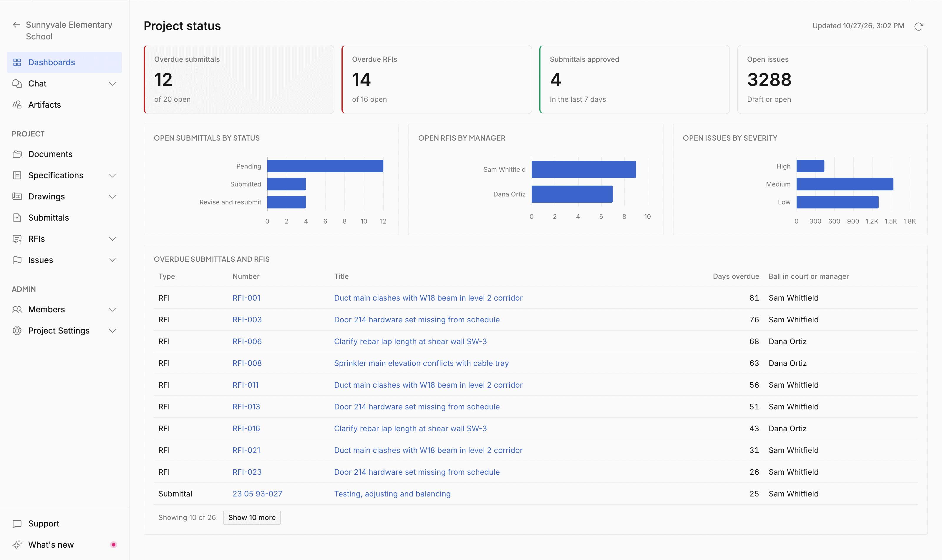Expand the Drawings chevron
This screenshot has height=560, width=942.
coord(112,196)
